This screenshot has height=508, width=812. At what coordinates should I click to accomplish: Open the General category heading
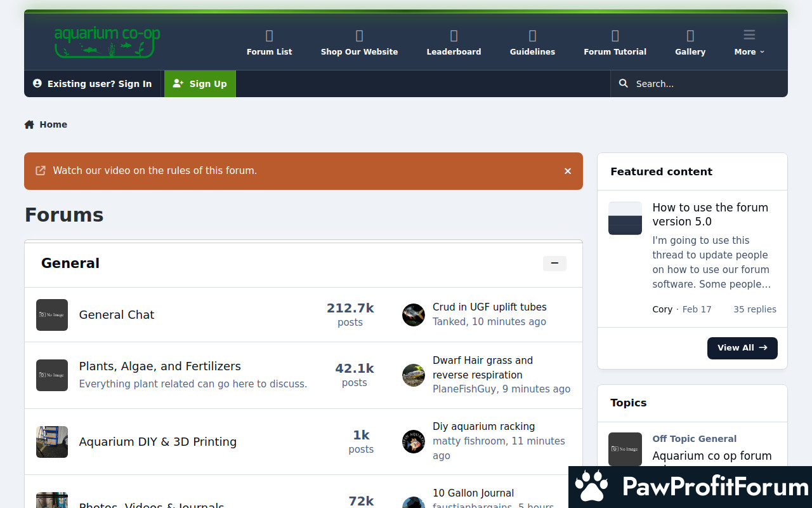pos(70,263)
